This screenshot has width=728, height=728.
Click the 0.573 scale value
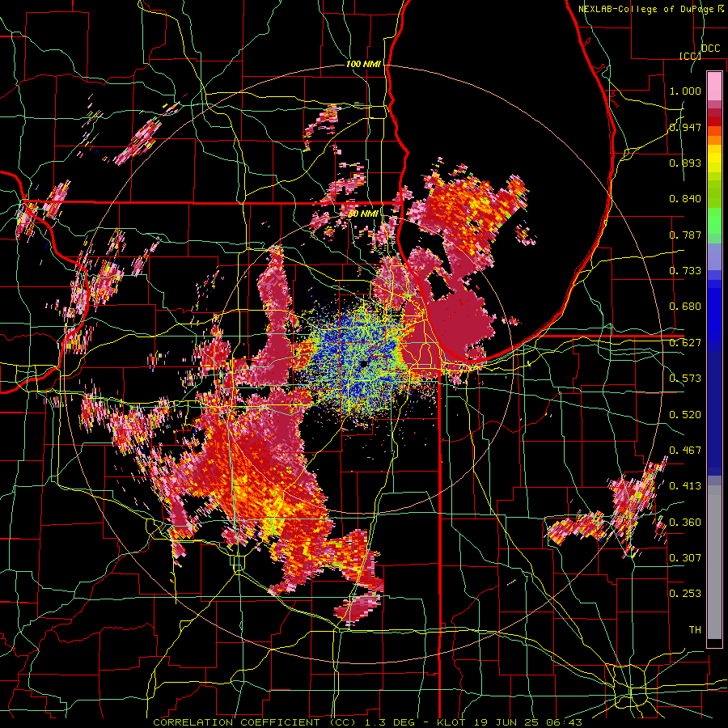[685, 379]
